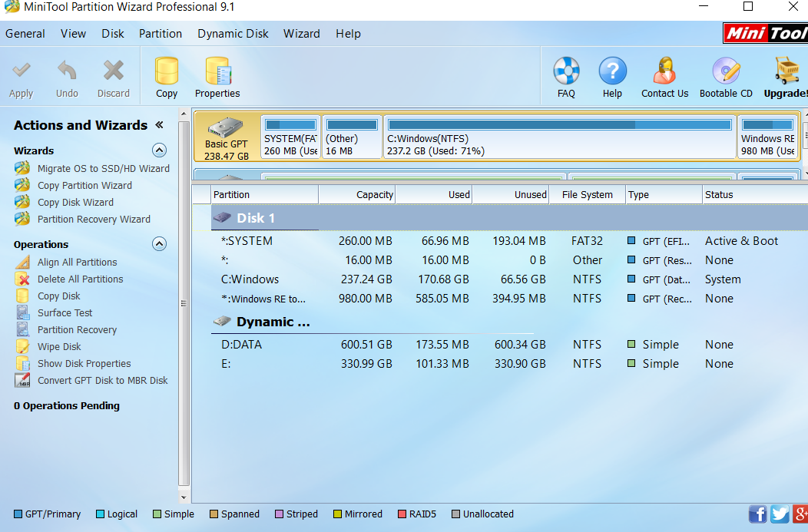The height and width of the screenshot is (532, 808).
Task: Collapse the Operations section
Action: pos(159,244)
